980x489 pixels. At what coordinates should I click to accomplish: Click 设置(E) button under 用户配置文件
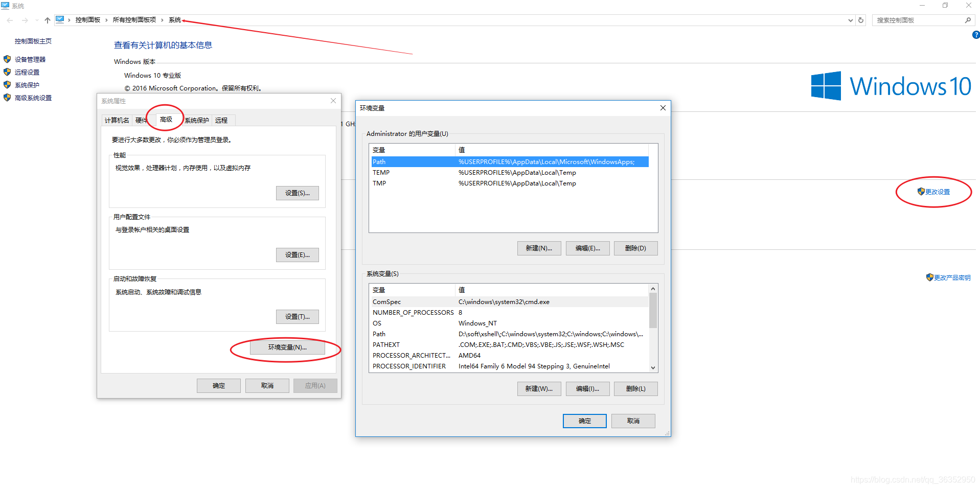coord(298,255)
